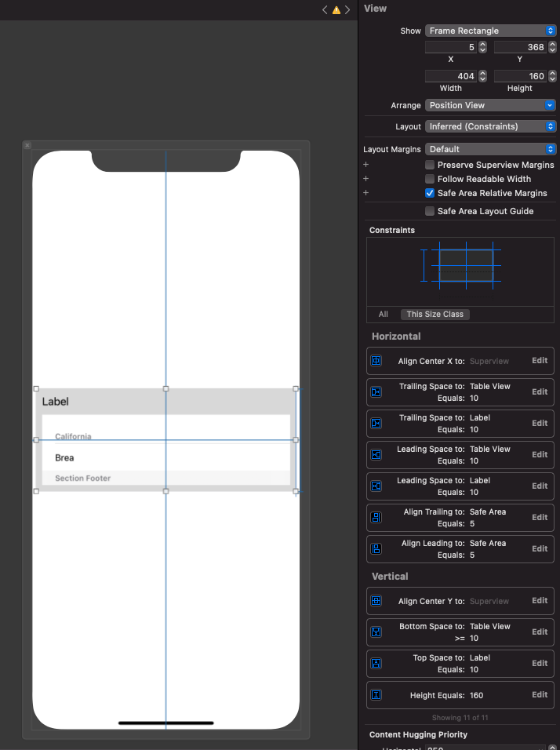Select the California section header
Image resolution: width=560 pixels, height=750 pixels.
(x=73, y=436)
